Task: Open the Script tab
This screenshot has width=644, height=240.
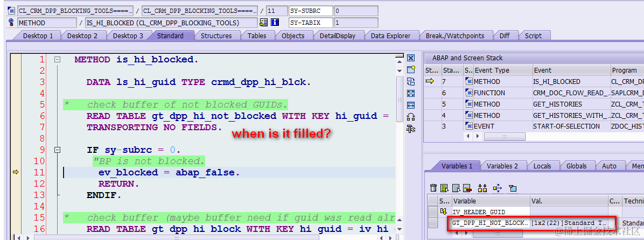Action: tap(533, 36)
